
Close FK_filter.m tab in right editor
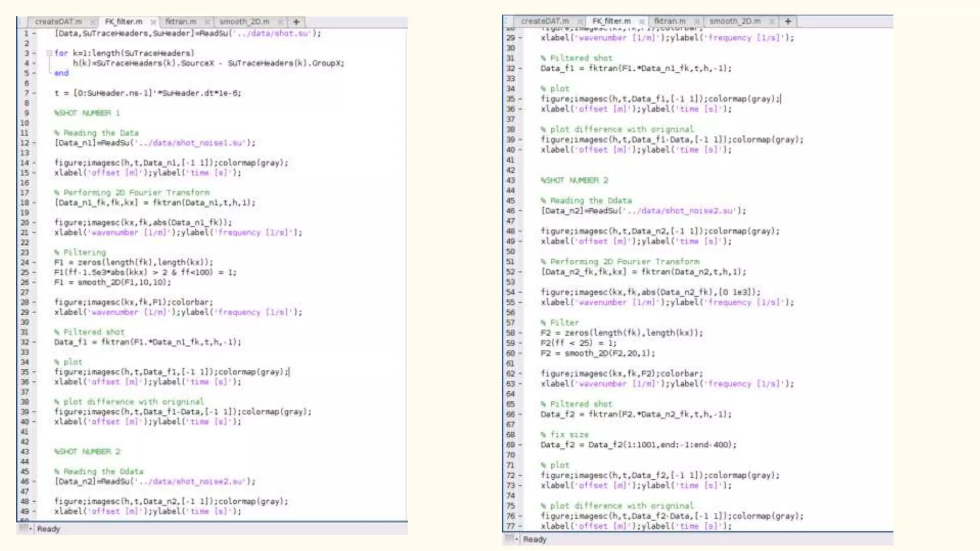point(642,22)
